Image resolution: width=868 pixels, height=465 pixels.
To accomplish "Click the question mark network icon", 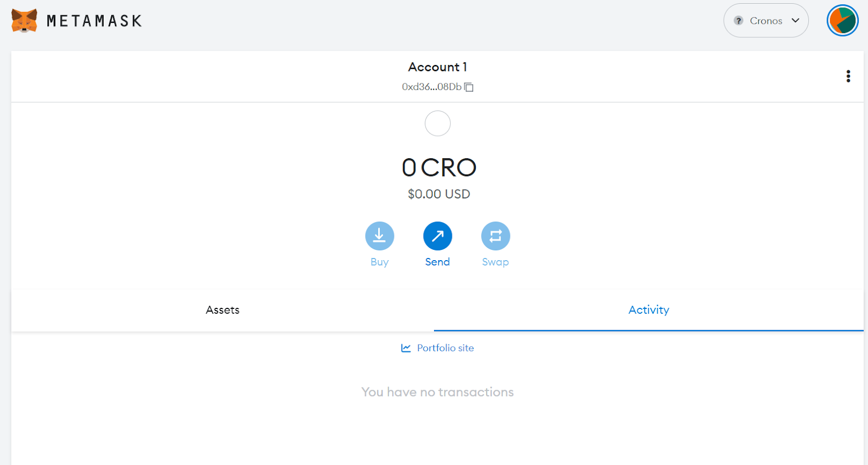I will point(738,21).
